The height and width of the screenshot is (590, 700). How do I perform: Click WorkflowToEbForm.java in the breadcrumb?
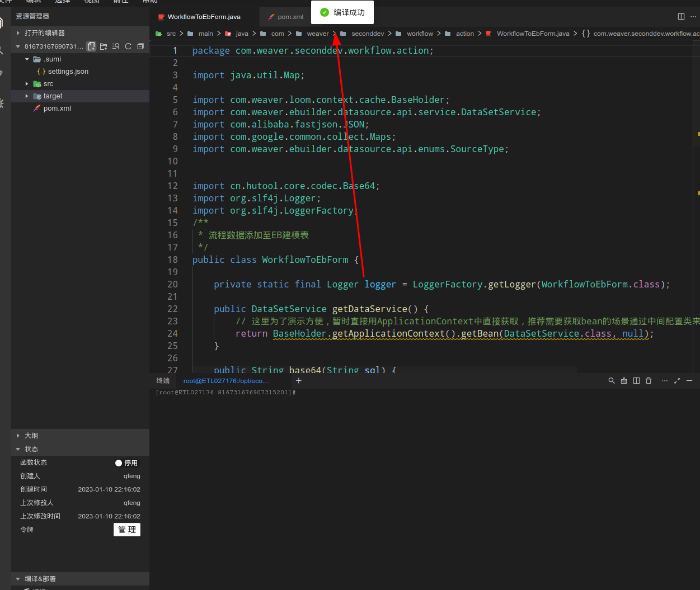pos(533,34)
